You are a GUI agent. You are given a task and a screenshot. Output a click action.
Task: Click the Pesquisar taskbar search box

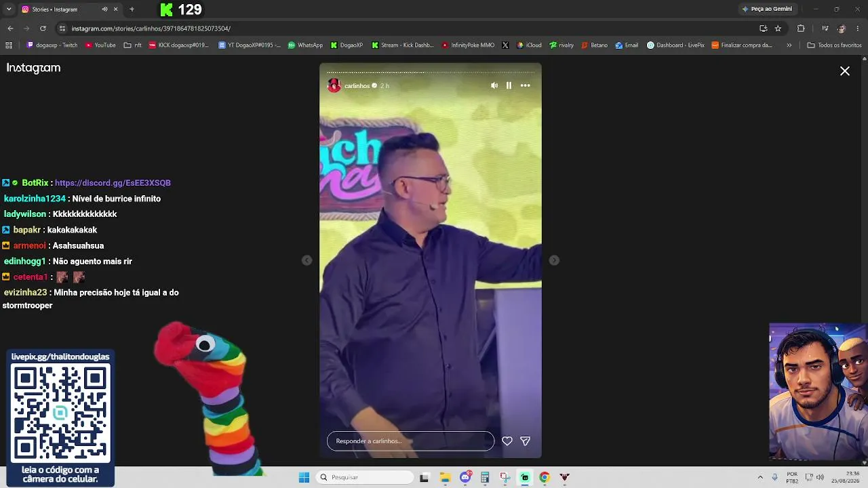coord(366,477)
